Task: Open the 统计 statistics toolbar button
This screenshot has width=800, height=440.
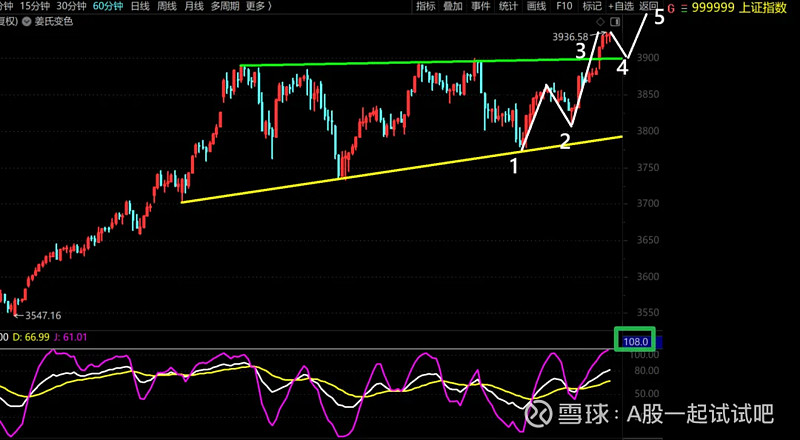Action: coord(508,6)
